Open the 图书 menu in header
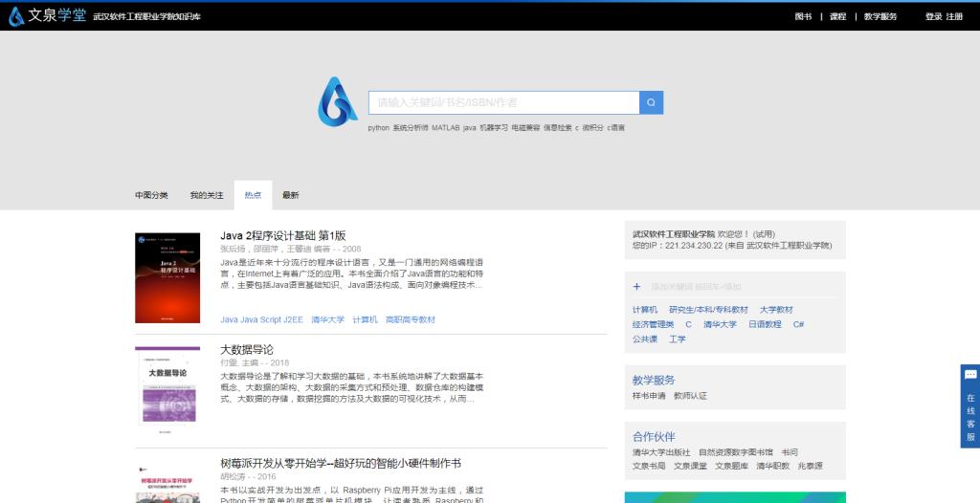This screenshot has width=980, height=503. (803, 16)
